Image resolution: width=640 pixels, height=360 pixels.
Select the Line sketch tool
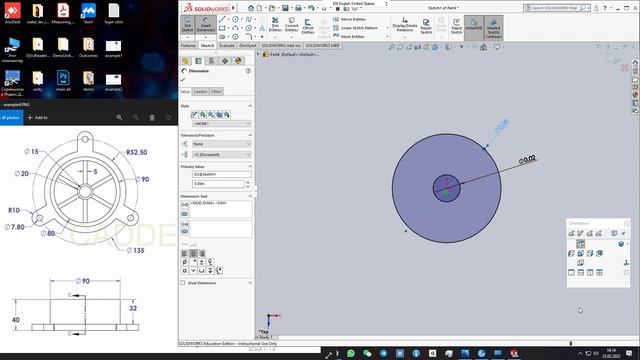coord(222,20)
